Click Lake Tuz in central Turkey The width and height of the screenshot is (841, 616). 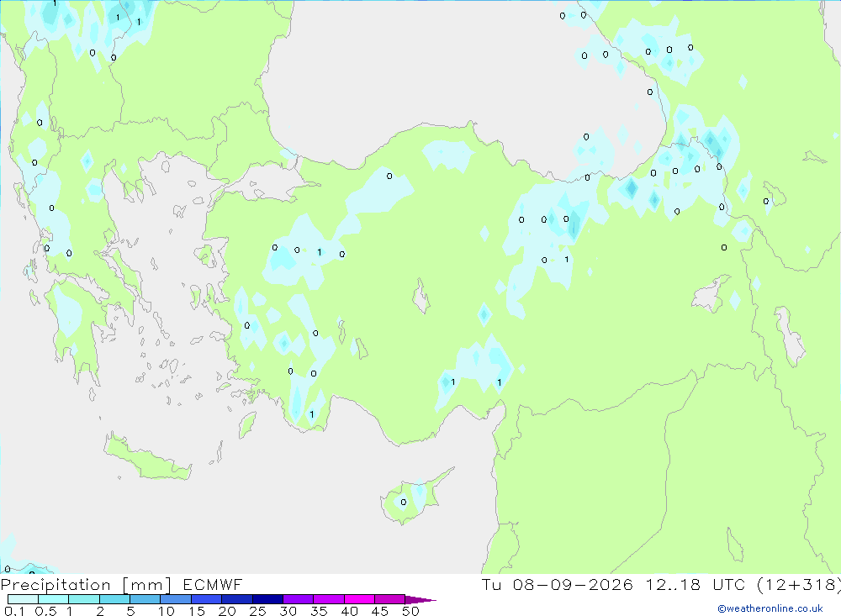tap(421, 297)
